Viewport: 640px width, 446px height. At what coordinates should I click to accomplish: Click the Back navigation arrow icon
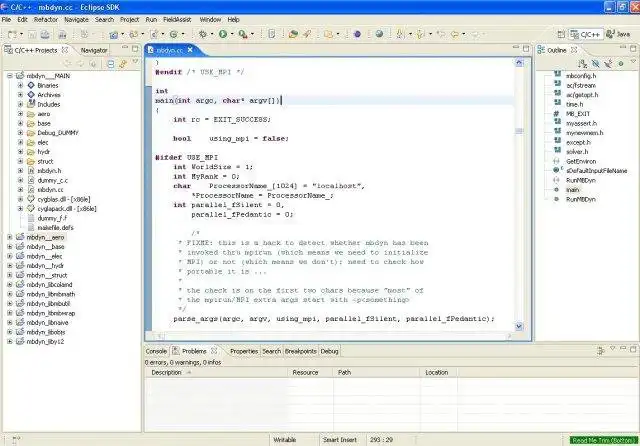point(455,34)
